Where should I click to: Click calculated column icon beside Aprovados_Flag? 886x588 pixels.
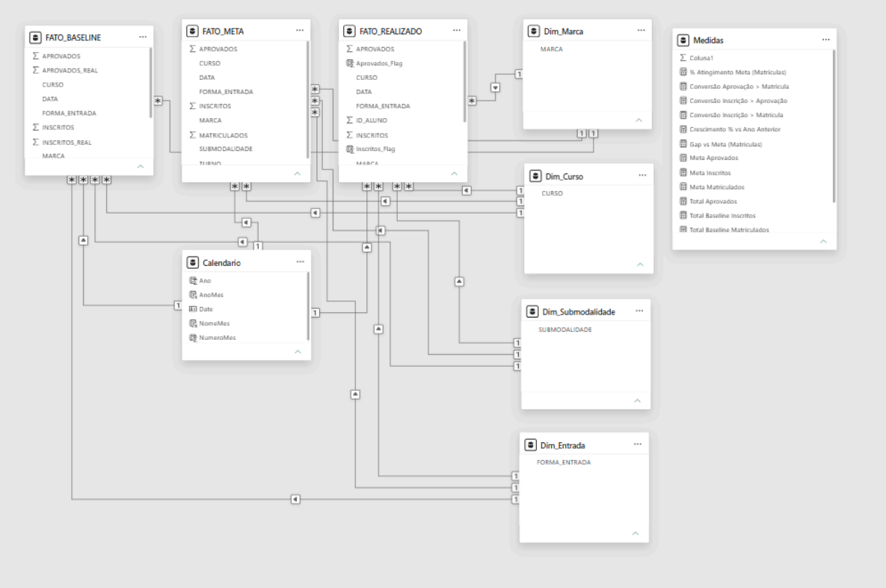350,64
